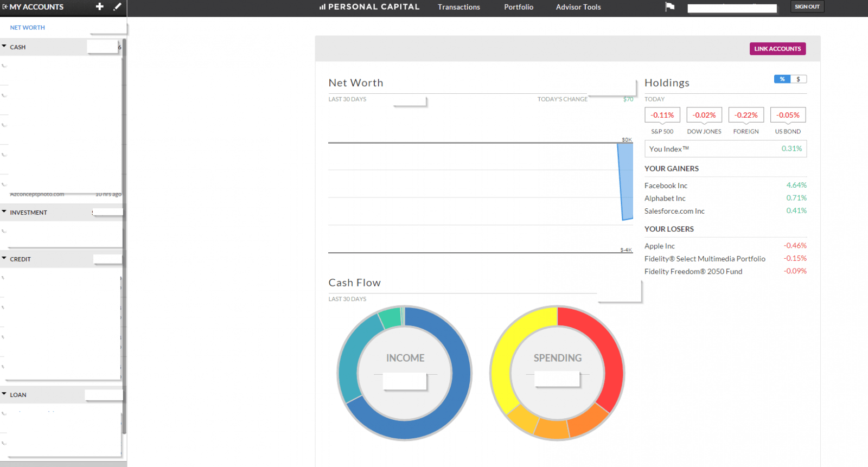Viewport: 868px width, 467px height.
Task: Click the Personal Capital logo
Action: [x=369, y=7]
